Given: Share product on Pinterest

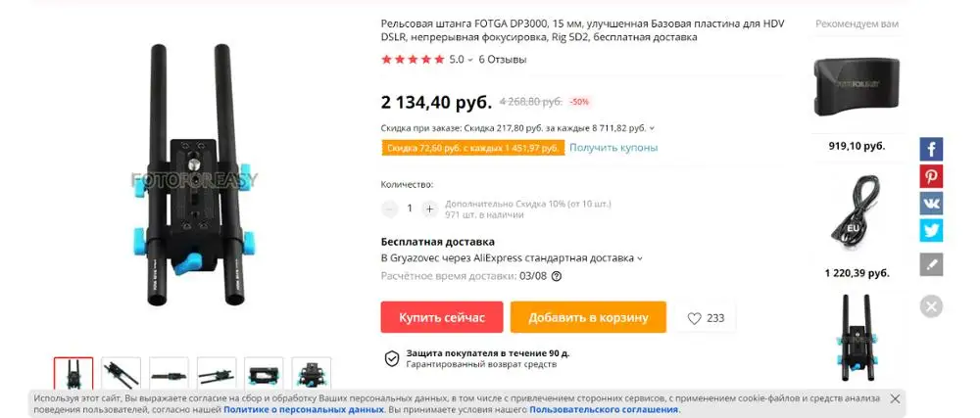Looking at the screenshot, I should coord(931,176).
